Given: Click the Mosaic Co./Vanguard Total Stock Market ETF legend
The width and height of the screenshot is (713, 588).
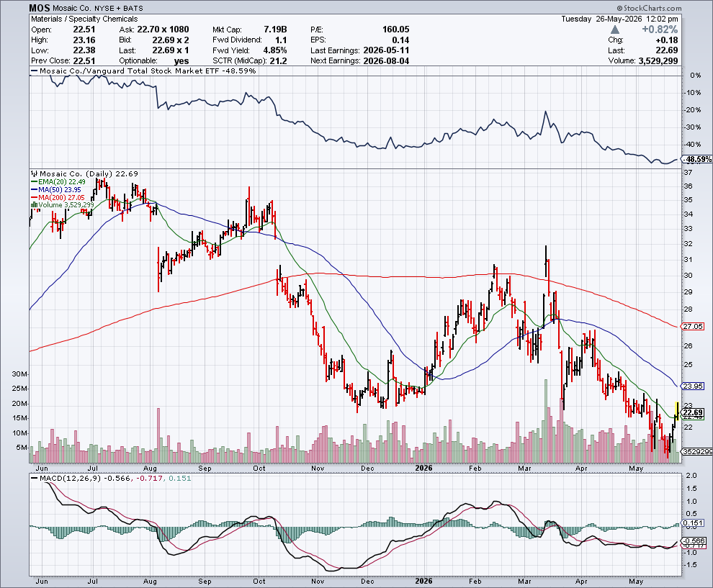Looking at the screenshot, I should point(143,71).
